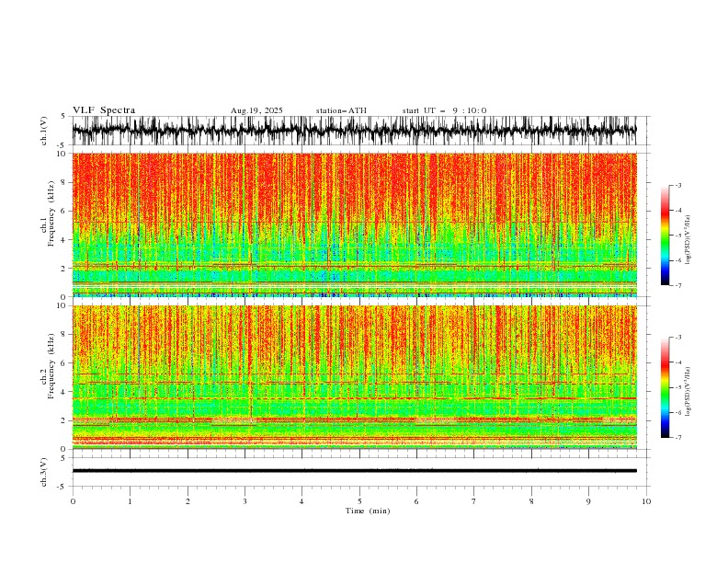Viewport: 728px width, 563px height.
Task: Click "-3" label on ch.1 color bar
Action: 678,185
